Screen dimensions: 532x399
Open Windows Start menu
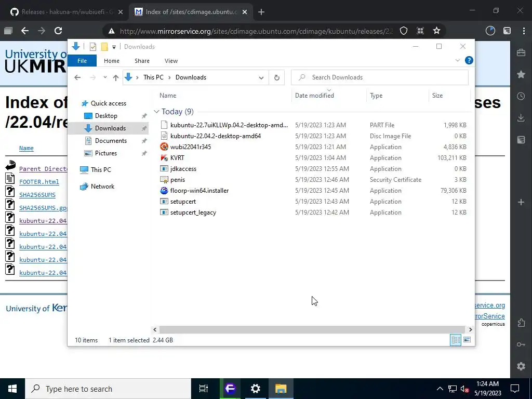coord(12,389)
